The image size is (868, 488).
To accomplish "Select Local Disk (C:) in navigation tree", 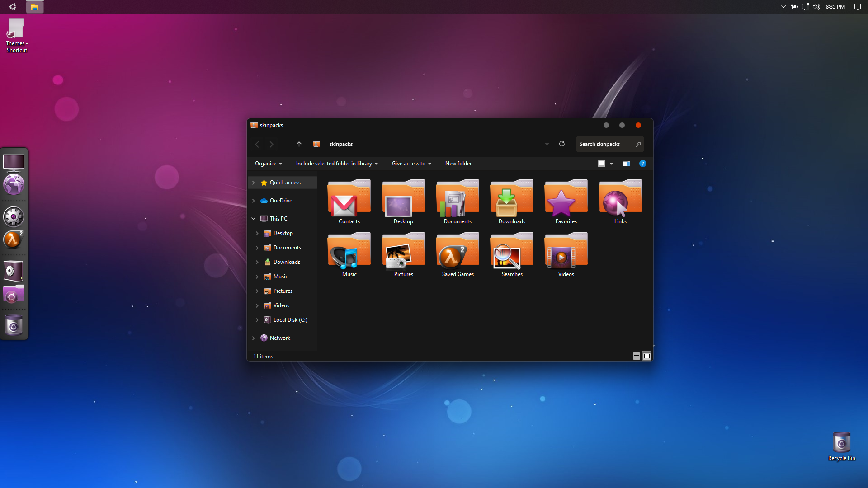I will coord(290,320).
